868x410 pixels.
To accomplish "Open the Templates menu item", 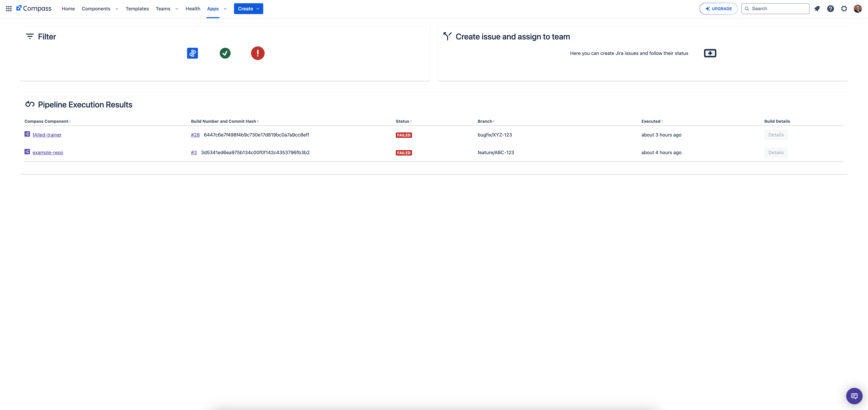I will pyautogui.click(x=137, y=9).
